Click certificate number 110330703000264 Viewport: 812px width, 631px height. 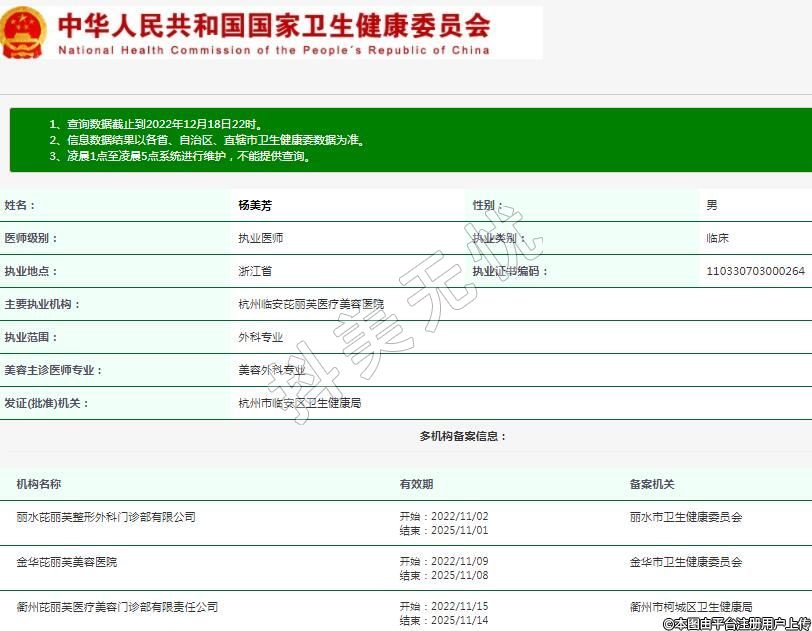click(x=755, y=271)
